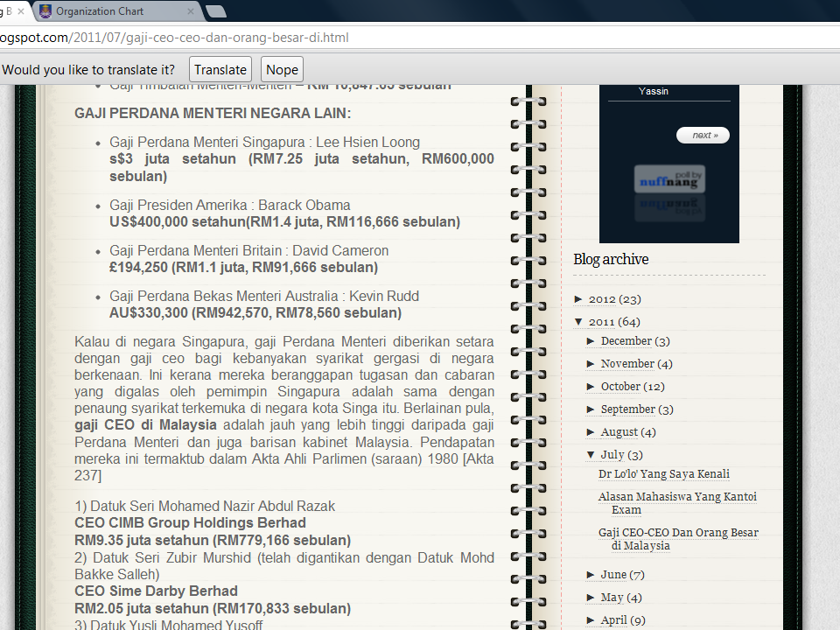Open the July archive link
This screenshot has width=840, height=630.
[612, 455]
